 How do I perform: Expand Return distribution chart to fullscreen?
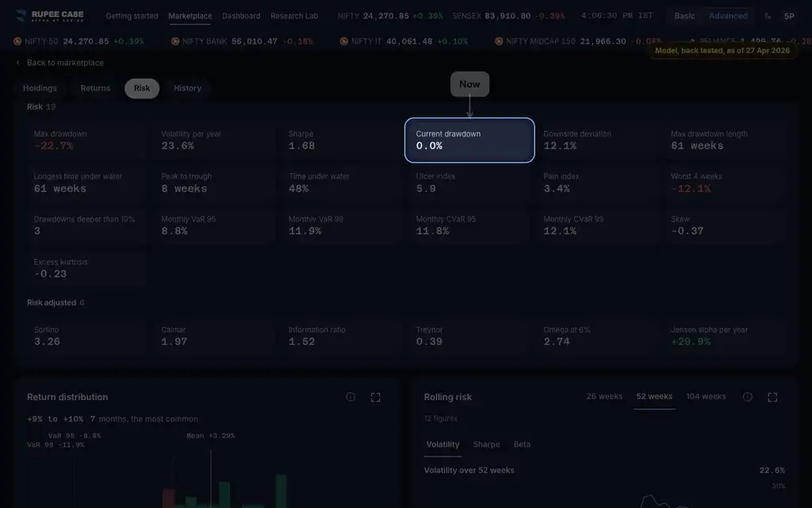(375, 397)
